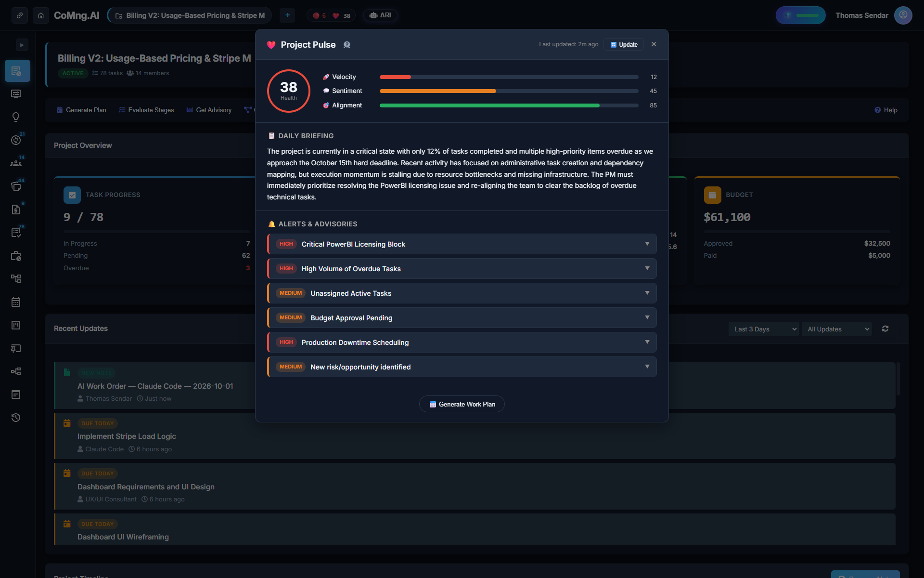924x578 pixels.
Task: Click Get Advisory in the toolbar
Action: click(209, 110)
